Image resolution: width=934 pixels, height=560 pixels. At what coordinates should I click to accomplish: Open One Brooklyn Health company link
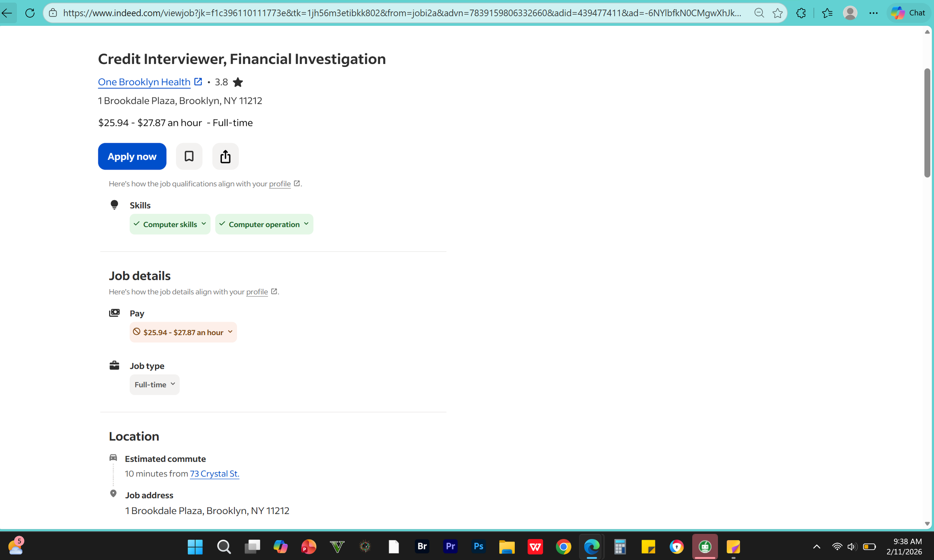[x=144, y=82]
